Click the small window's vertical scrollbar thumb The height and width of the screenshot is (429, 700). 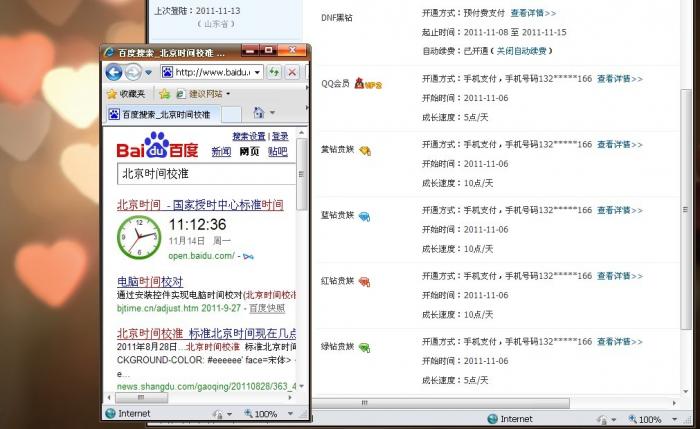[x=302, y=174]
